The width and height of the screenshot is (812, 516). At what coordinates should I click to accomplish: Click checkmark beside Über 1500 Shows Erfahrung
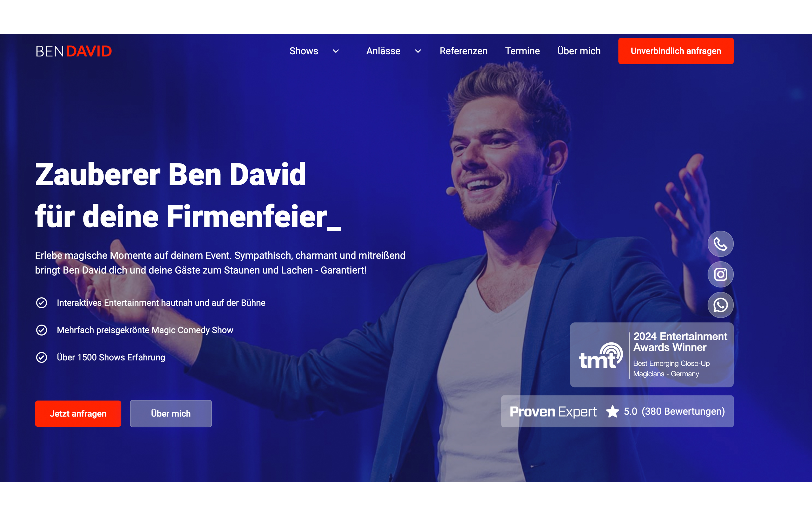point(41,357)
